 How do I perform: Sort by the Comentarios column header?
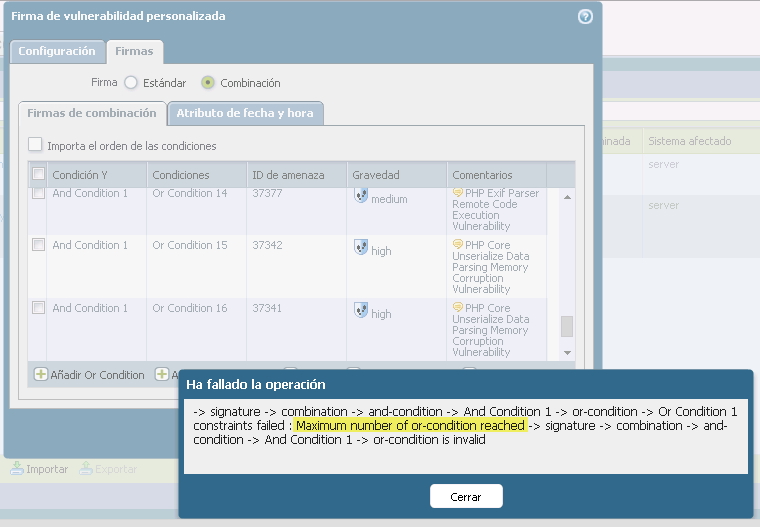(x=496, y=175)
